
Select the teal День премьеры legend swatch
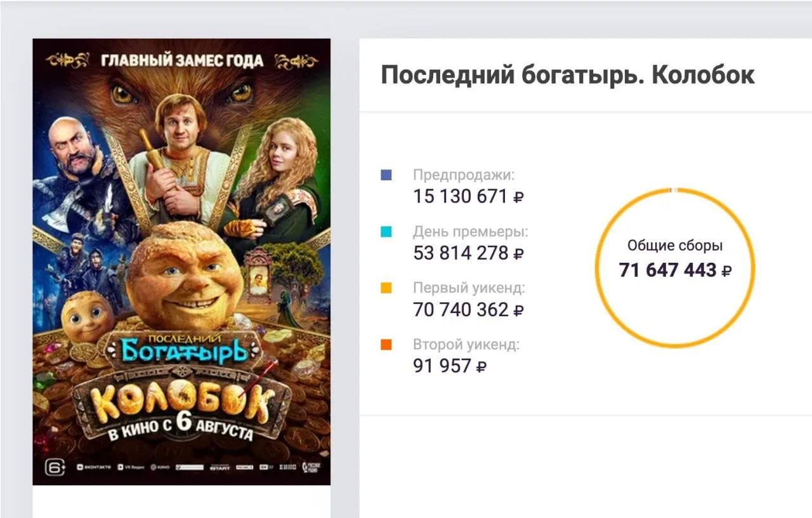click(x=386, y=232)
